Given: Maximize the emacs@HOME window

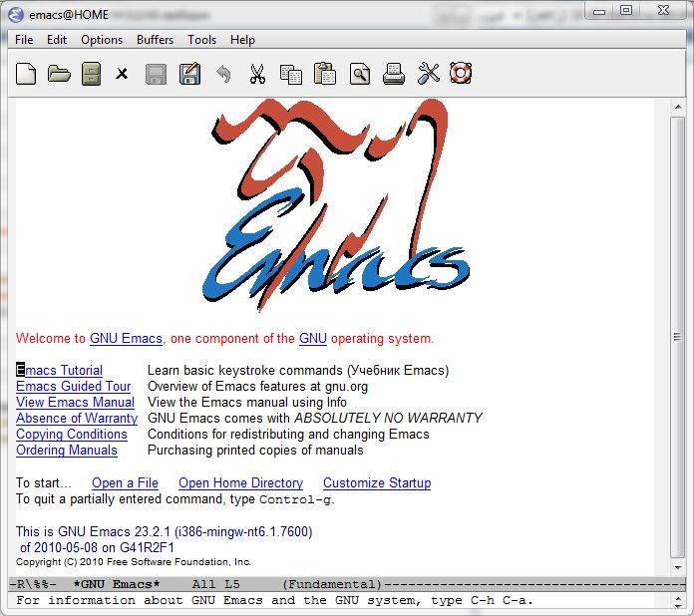Looking at the screenshot, I should click(626, 11).
